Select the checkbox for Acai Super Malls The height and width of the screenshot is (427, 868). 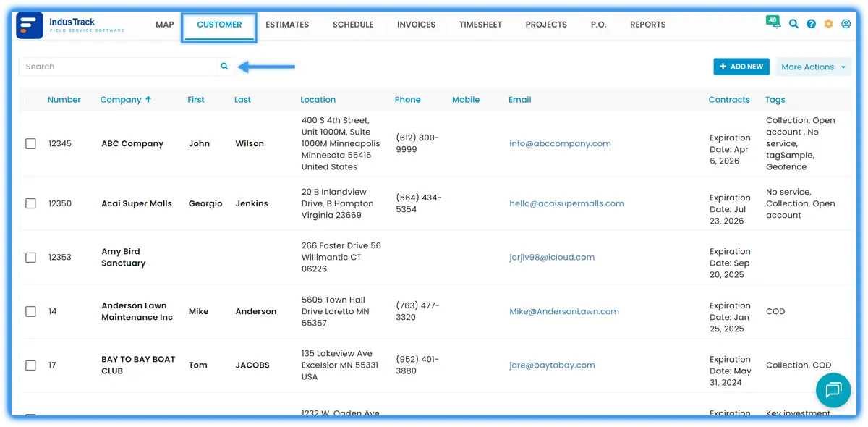tap(30, 204)
